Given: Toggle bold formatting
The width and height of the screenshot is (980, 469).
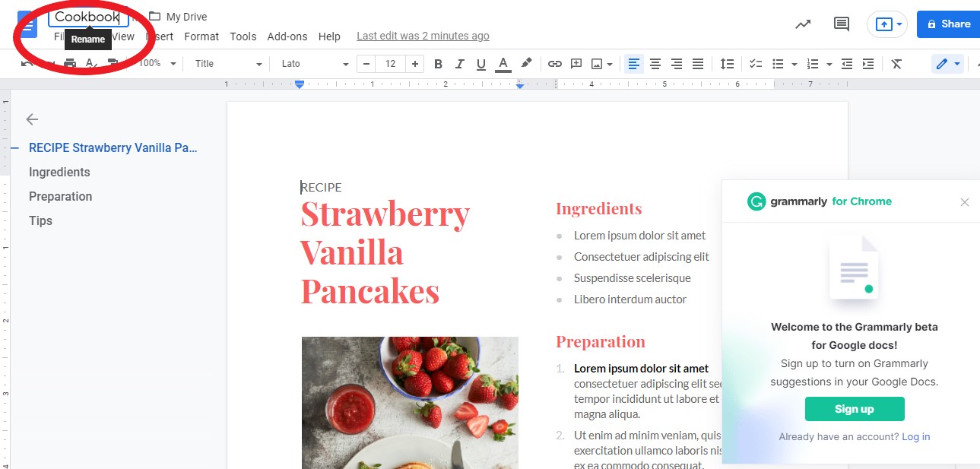Looking at the screenshot, I should click(438, 64).
